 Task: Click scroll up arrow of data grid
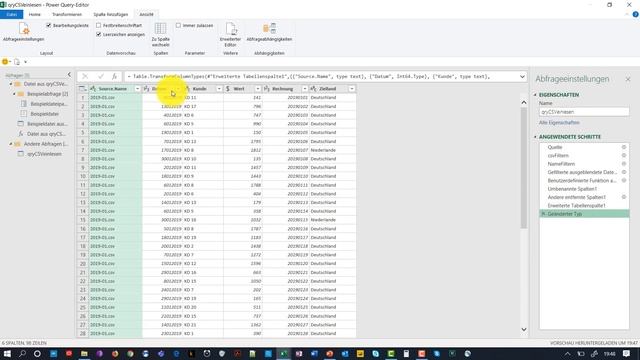click(524, 102)
